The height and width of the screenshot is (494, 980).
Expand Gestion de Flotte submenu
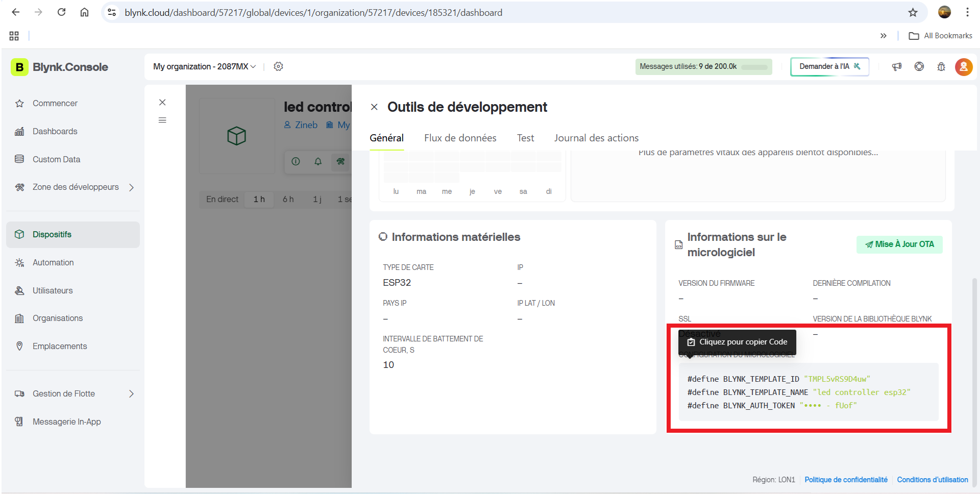[x=132, y=394]
